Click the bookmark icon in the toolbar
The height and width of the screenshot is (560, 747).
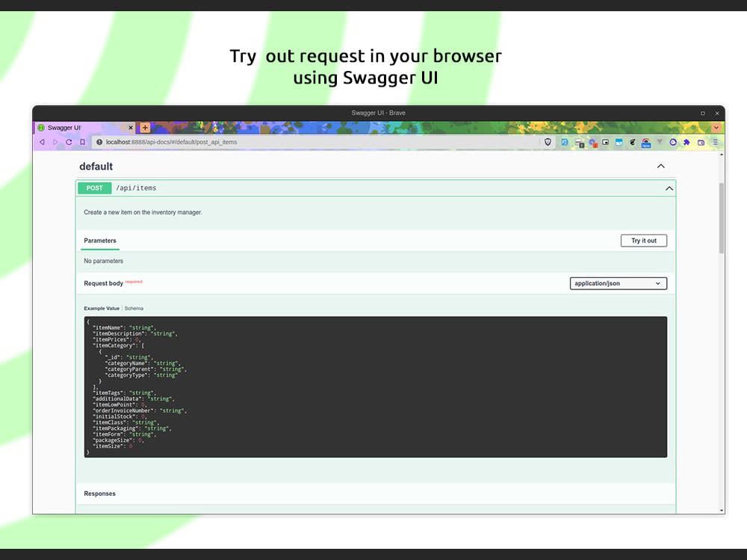click(x=82, y=142)
